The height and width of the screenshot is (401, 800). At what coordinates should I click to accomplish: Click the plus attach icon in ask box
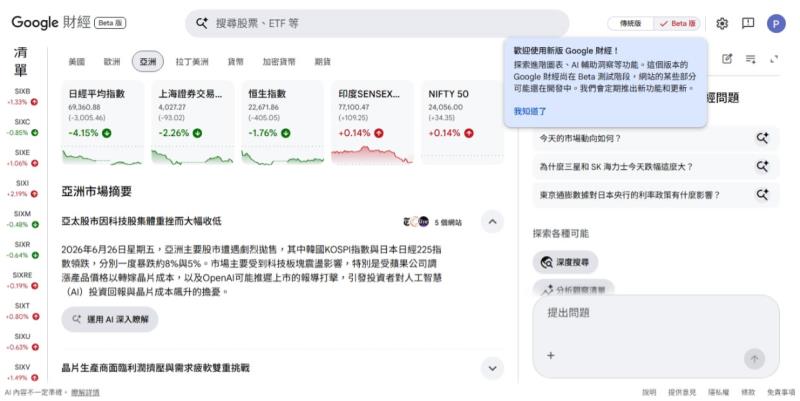[x=551, y=356]
